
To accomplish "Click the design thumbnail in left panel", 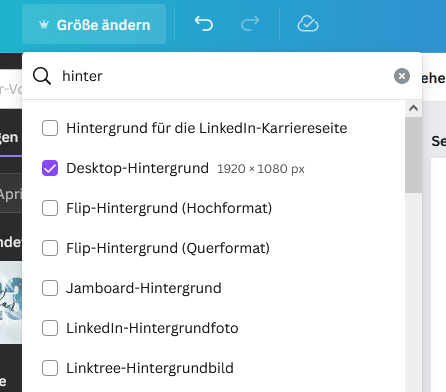I will tap(11, 303).
